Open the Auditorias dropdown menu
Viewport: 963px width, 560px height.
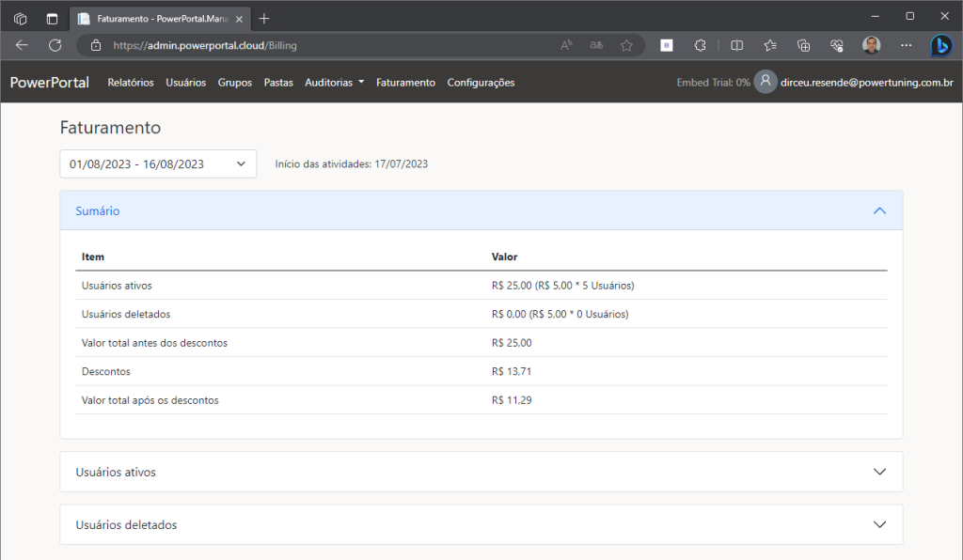point(334,83)
